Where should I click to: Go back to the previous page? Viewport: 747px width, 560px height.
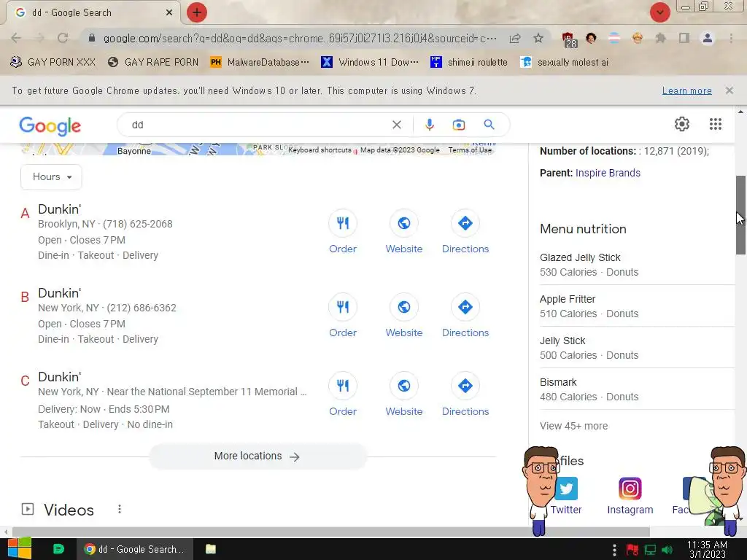pos(16,38)
